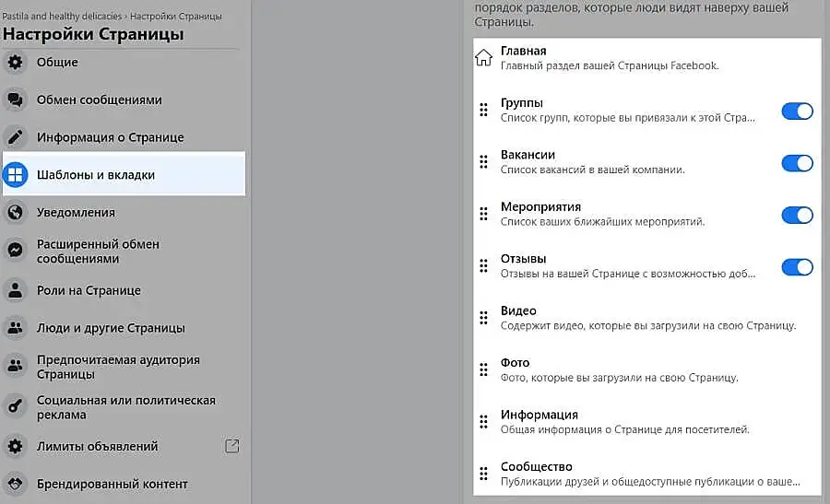
Task: Click the pencil icon for Информация о Странице
Action: [x=15, y=137]
